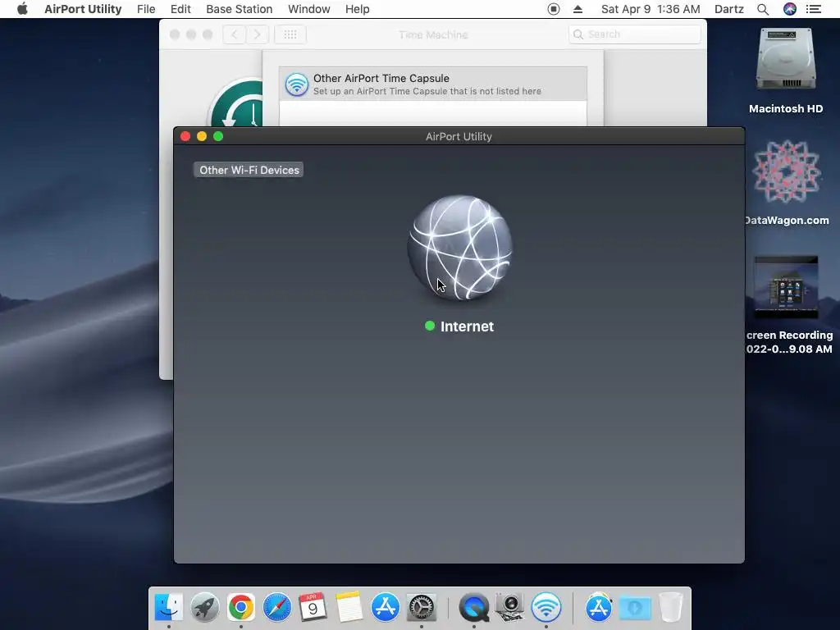Open Launchpad from the Dock
The height and width of the screenshot is (630, 840).
coord(204,607)
